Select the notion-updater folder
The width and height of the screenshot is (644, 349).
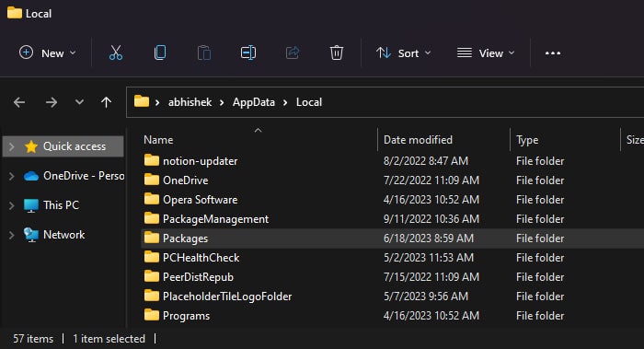pyautogui.click(x=200, y=161)
